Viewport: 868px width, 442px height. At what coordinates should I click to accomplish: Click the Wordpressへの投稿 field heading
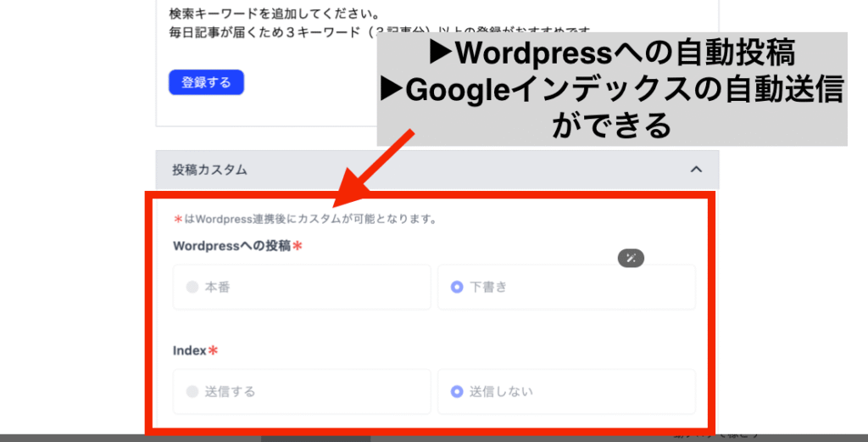232,246
